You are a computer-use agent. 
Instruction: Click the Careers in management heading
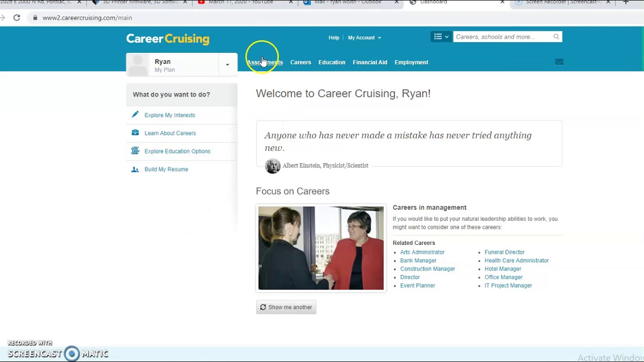click(429, 208)
